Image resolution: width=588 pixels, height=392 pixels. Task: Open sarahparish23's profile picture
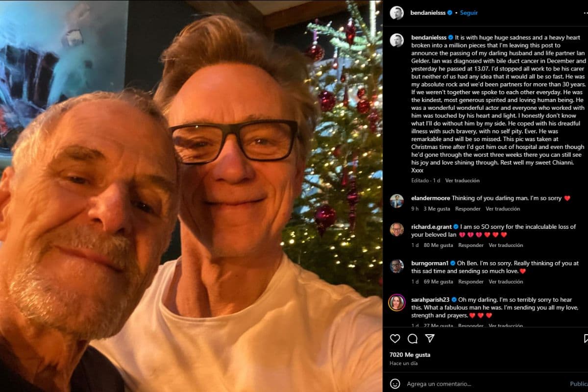pos(396,302)
